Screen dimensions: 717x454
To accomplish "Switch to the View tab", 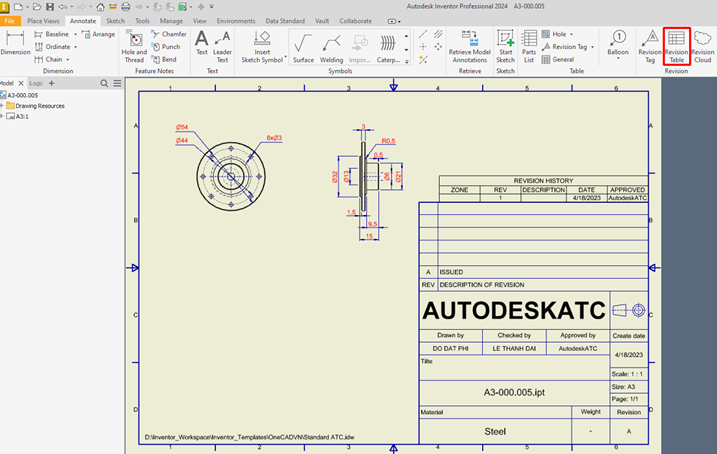I will 199,21.
